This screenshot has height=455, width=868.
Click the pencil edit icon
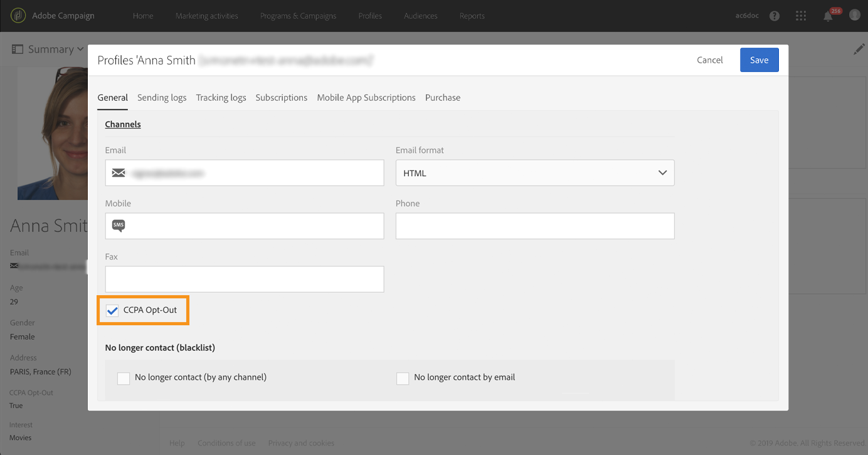tap(859, 50)
